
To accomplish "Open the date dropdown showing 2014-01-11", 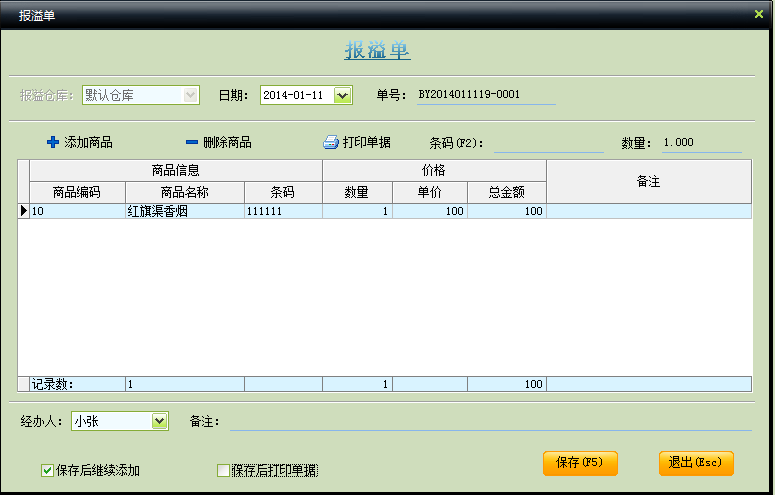I will tap(342, 95).
